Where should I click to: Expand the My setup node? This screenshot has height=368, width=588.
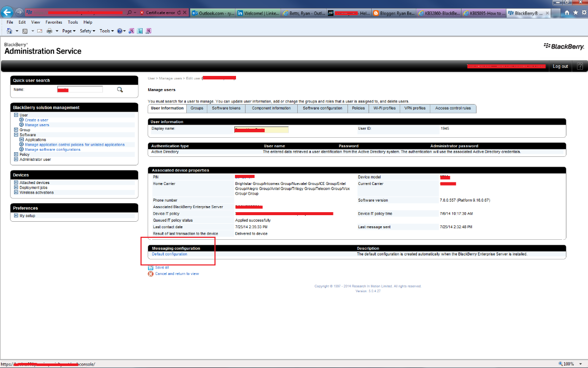click(x=16, y=216)
